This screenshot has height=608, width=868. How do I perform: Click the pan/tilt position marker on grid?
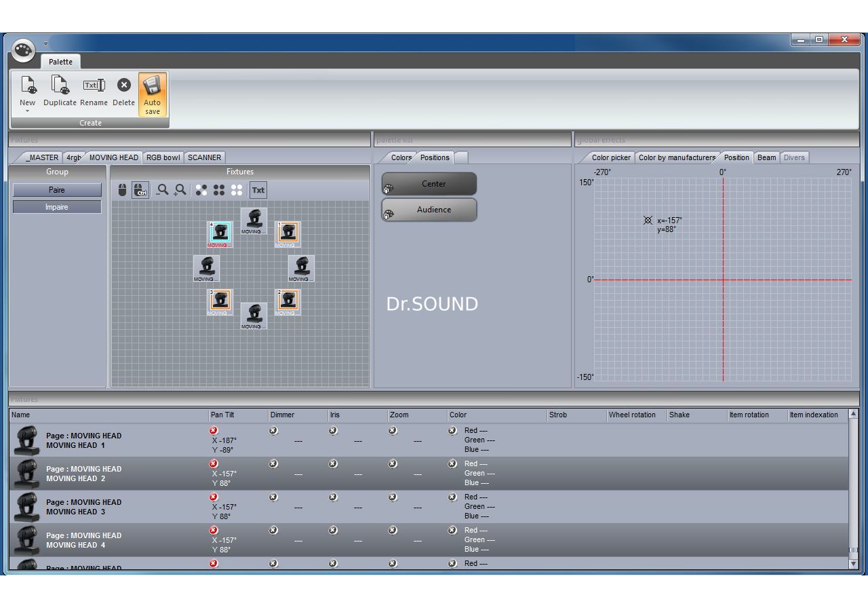click(648, 221)
